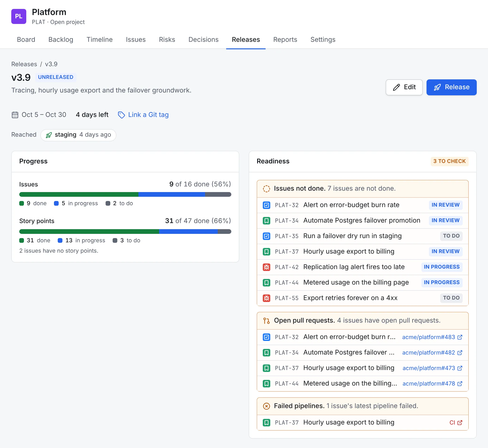The image size is (488, 448).
Task: Click the task icon of PLAT-32 in Open pull requests
Action: pyautogui.click(x=266, y=337)
